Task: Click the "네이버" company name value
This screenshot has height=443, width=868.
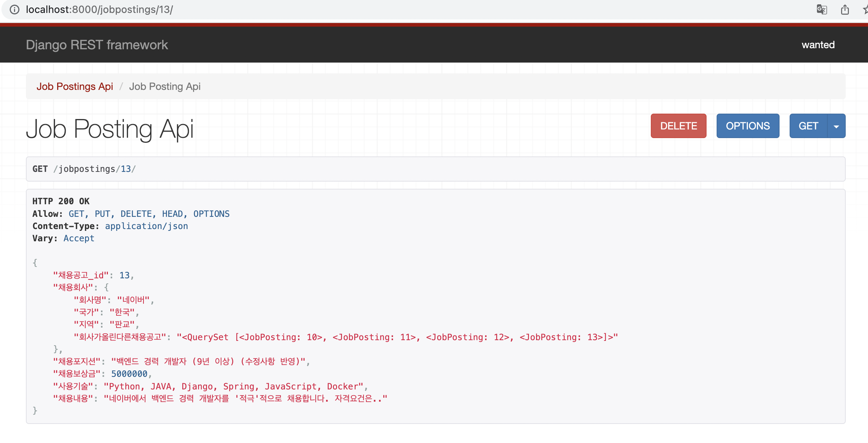Action: (x=133, y=300)
